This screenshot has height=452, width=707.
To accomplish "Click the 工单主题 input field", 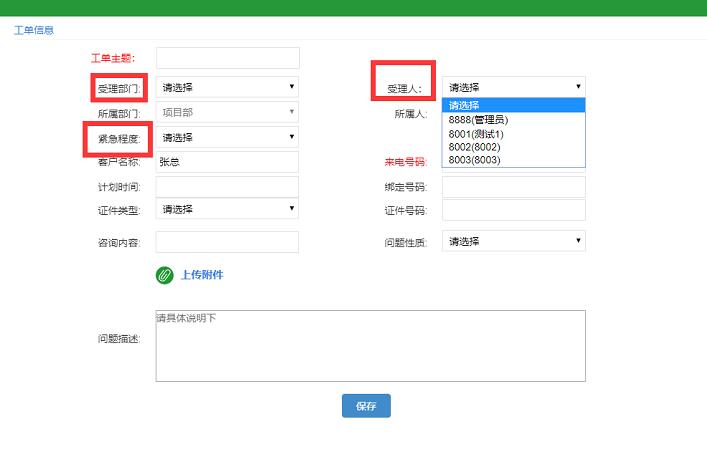I will (227, 58).
